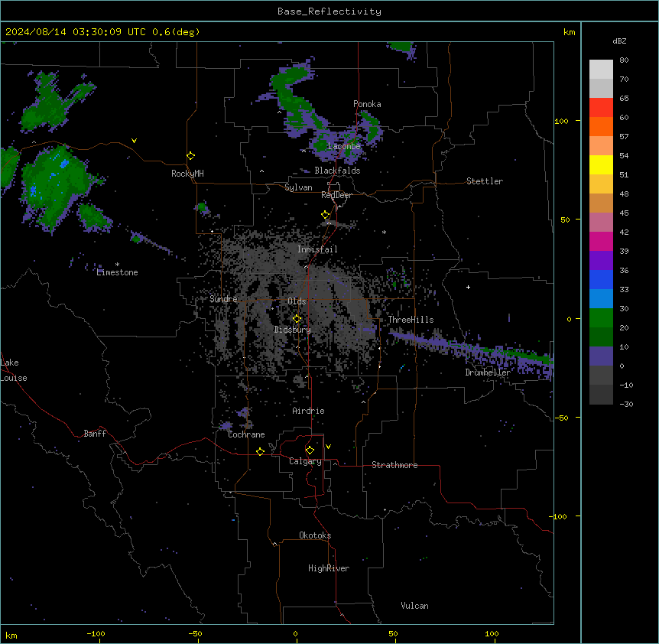The image size is (659, 644).
Task: Click the Sylvan label
Action: coord(298,187)
